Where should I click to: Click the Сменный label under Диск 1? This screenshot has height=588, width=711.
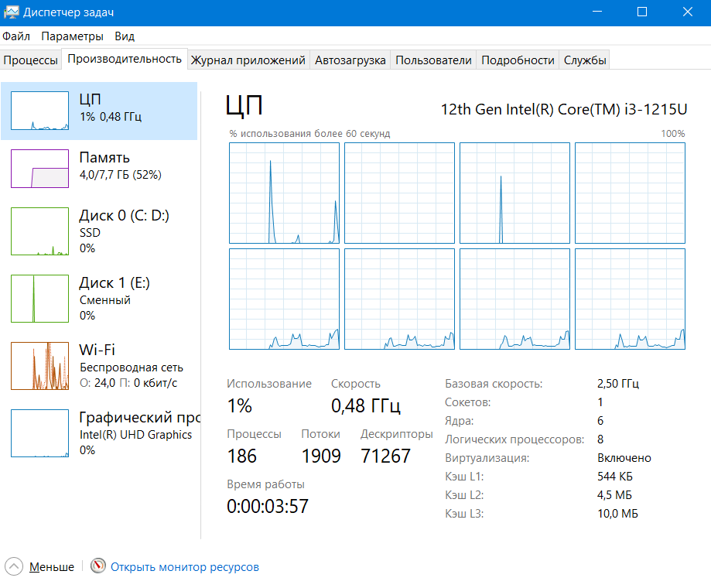click(x=104, y=300)
